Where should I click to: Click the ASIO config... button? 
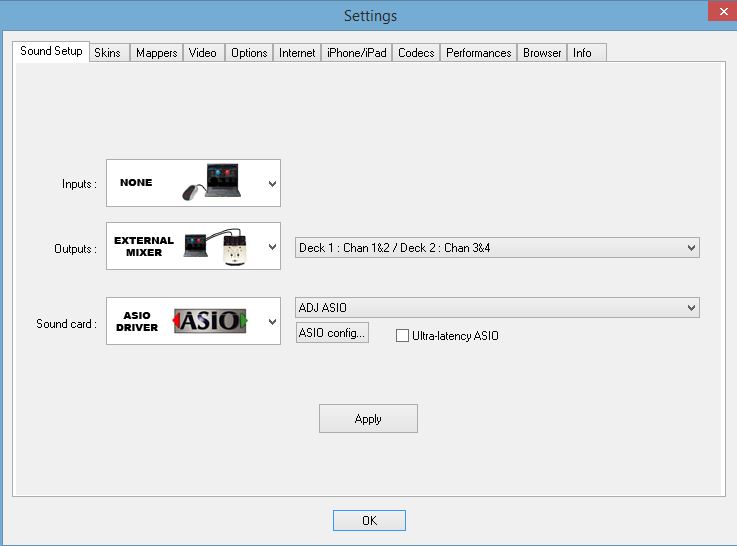(332, 333)
